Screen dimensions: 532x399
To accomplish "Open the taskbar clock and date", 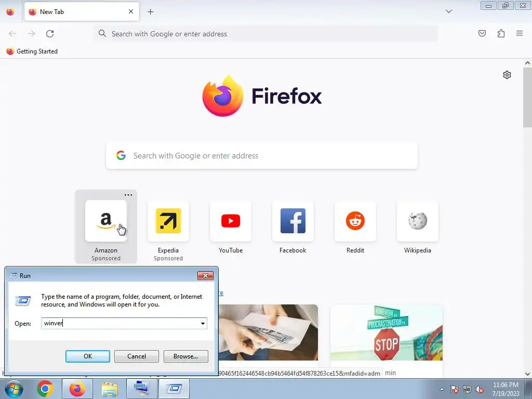I will [x=506, y=389].
